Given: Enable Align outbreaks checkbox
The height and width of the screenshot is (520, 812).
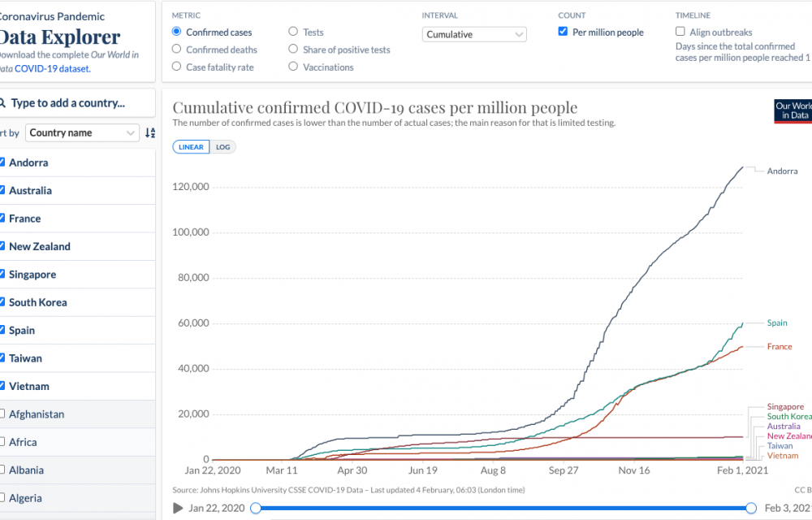Looking at the screenshot, I should click(680, 32).
